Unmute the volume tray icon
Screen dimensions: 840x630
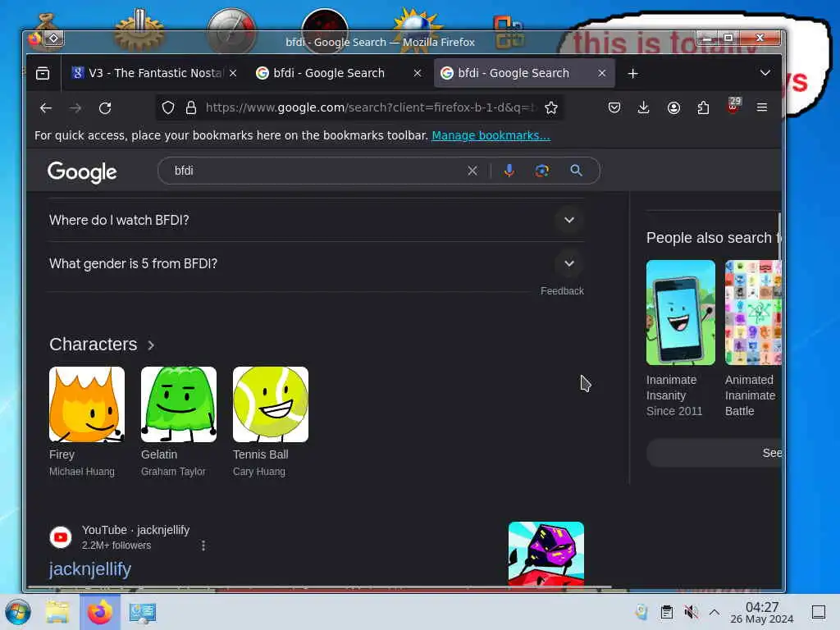click(x=691, y=612)
